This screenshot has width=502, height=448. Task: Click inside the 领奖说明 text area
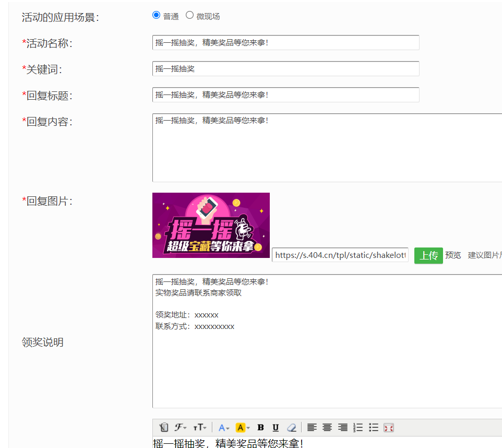click(327, 341)
